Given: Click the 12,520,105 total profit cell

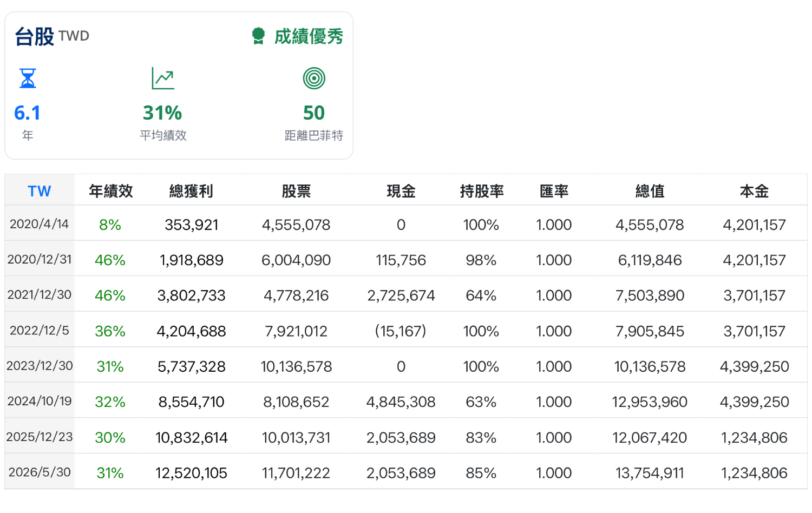Looking at the screenshot, I should click(191, 473).
